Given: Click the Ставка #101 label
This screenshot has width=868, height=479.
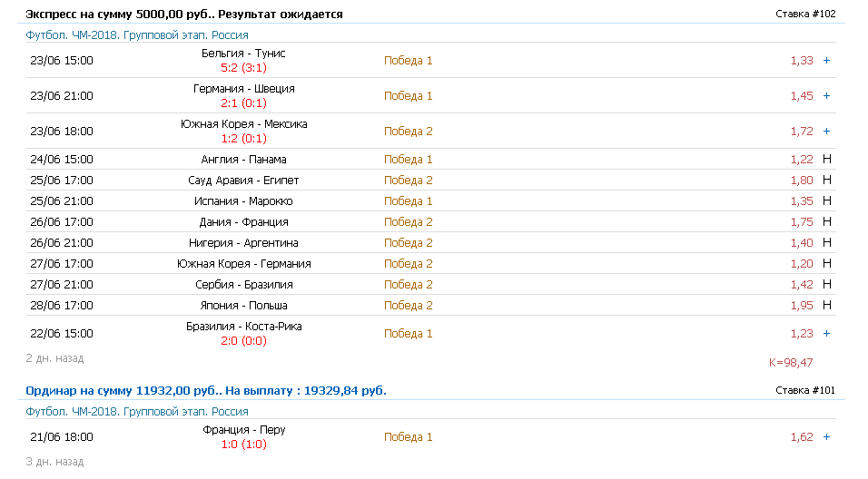Looking at the screenshot, I should [x=805, y=391].
